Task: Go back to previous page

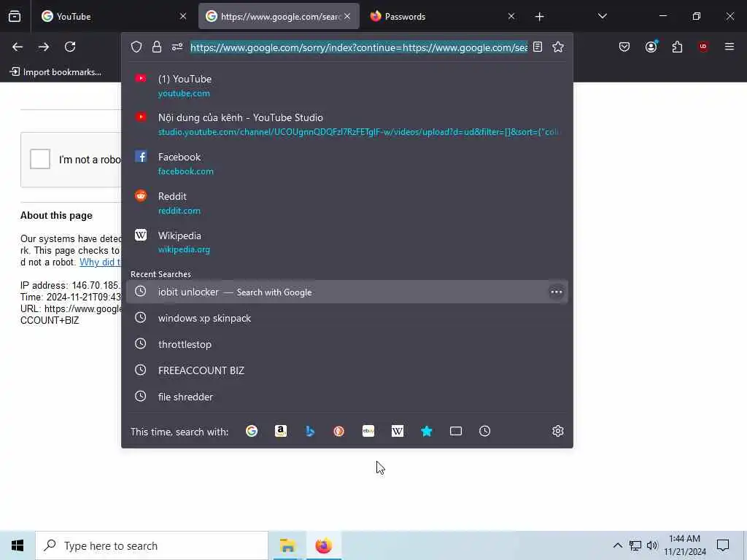Action: click(18, 47)
